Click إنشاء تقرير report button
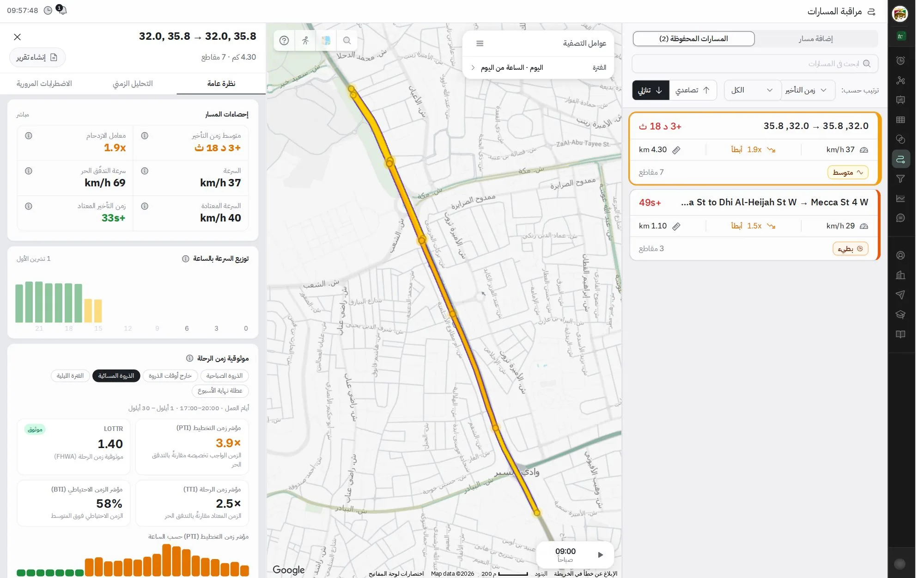The height and width of the screenshot is (578, 924). 37,57
